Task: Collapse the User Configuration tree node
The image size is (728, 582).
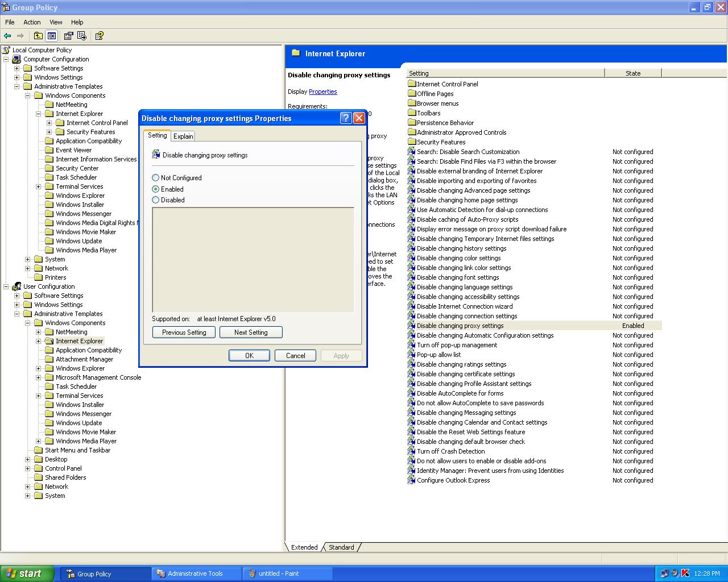Action: [x=6, y=286]
